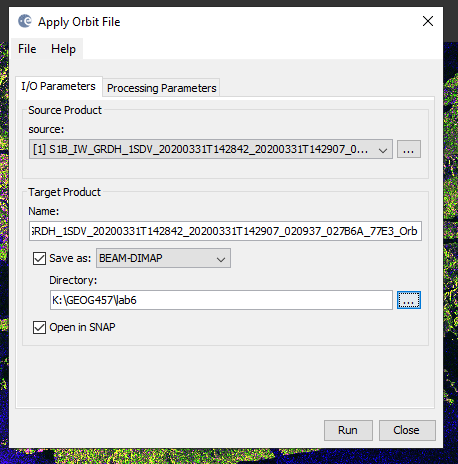Click the Close button at the bottom
The image size is (458, 464).
pyautogui.click(x=407, y=430)
